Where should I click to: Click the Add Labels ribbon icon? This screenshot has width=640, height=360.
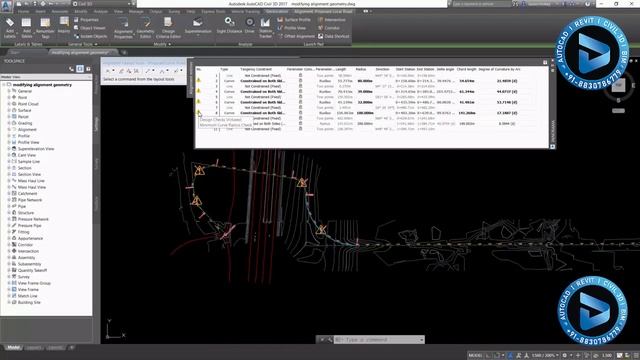pos(10,28)
